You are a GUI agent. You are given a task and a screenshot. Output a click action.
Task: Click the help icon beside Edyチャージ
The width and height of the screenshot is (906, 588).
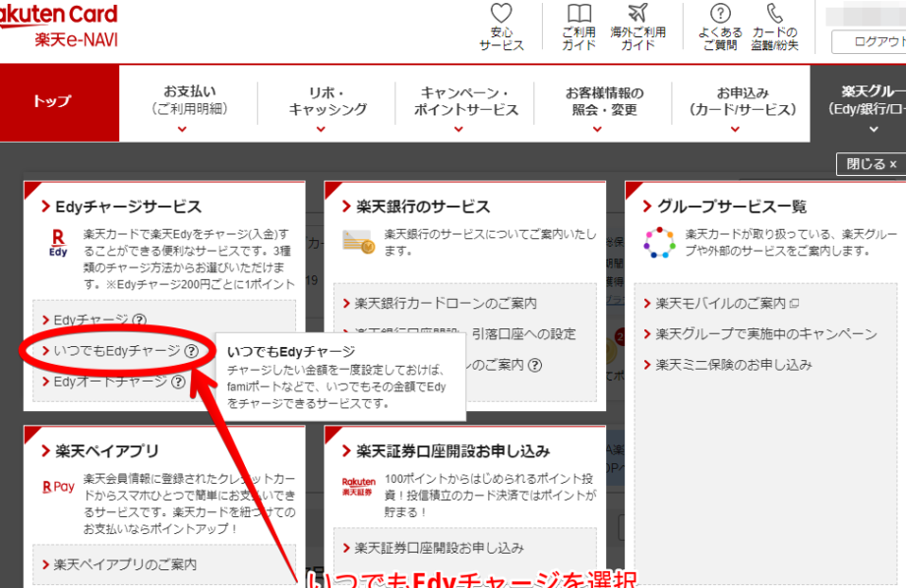(x=140, y=320)
